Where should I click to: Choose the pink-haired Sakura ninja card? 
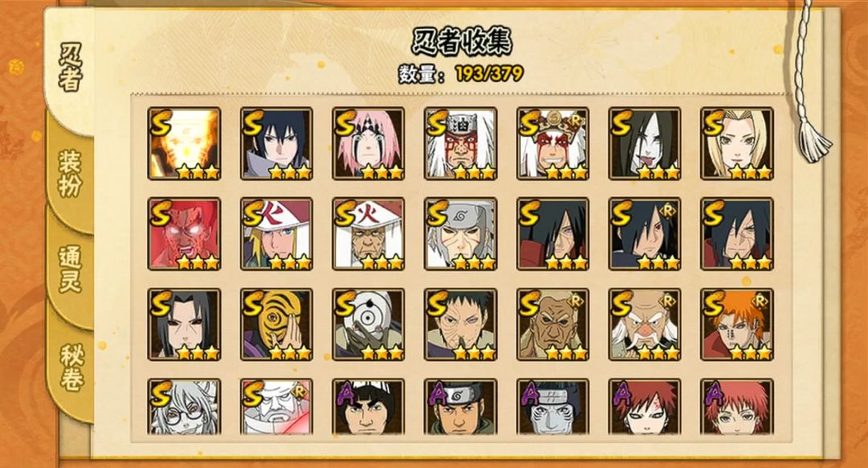pos(368,143)
